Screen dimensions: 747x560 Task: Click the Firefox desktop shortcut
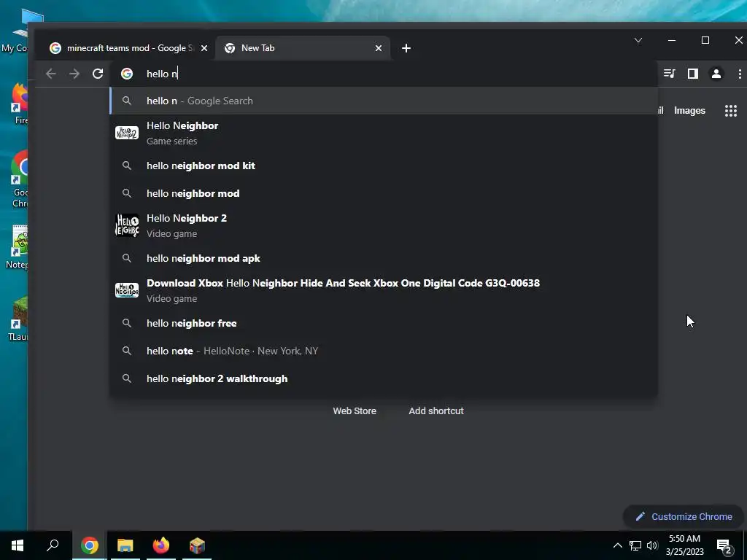click(x=19, y=104)
